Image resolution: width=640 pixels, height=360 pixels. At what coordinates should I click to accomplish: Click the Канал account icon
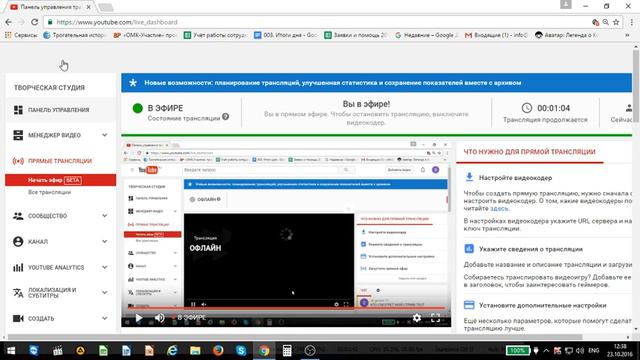[18, 242]
